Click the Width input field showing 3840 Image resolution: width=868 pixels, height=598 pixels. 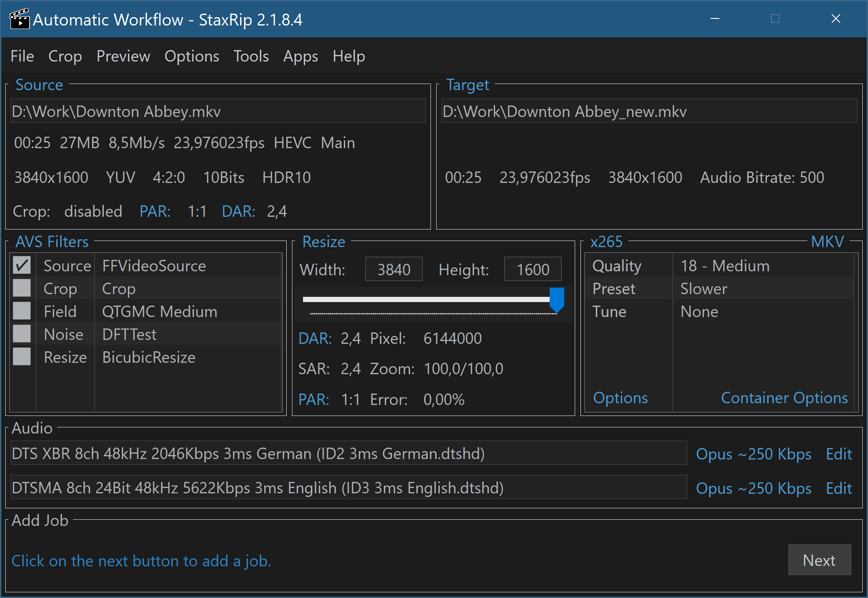pyautogui.click(x=394, y=269)
